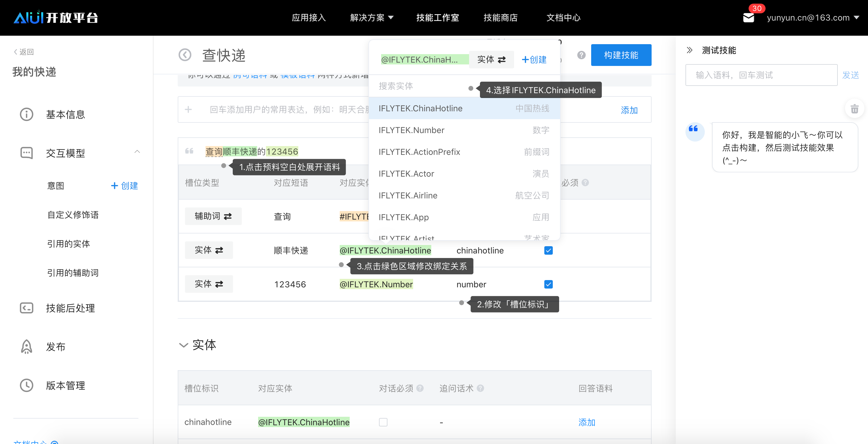The height and width of the screenshot is (444, 868).
Task: Open 引用的辅助词 sidebar item
Action: (x=73, y=273)
